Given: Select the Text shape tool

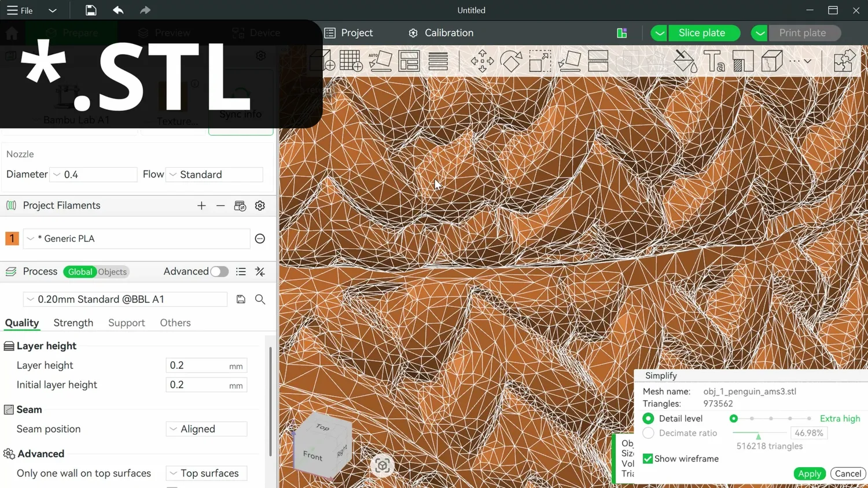Looking at the screenshot, I should point(715,61).
